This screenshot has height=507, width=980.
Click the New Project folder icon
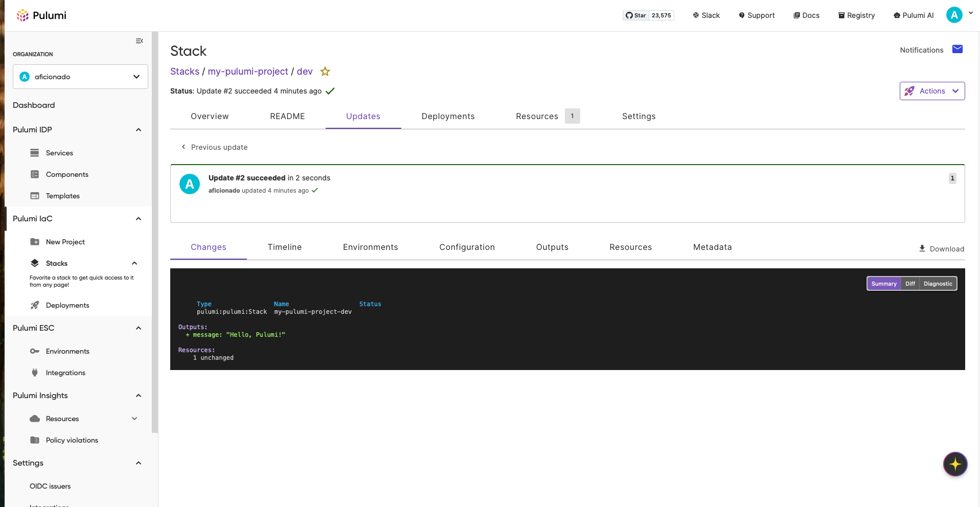pos(35,242)
